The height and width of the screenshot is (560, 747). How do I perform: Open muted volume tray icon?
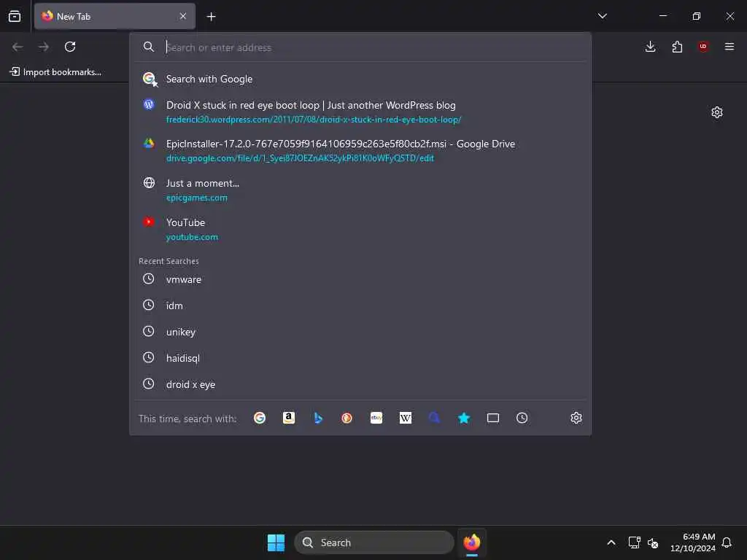tap(653, 542)
